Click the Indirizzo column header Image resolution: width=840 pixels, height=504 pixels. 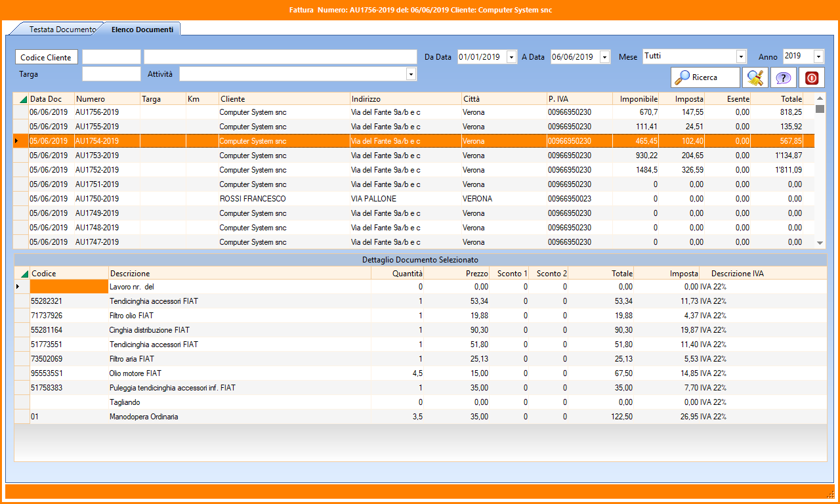coord(406,99)
